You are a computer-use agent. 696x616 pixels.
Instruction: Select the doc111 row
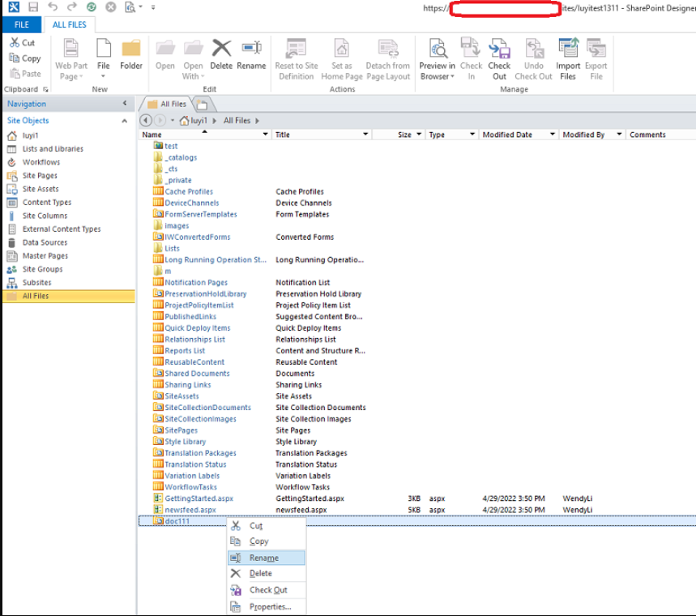point(417,521)
